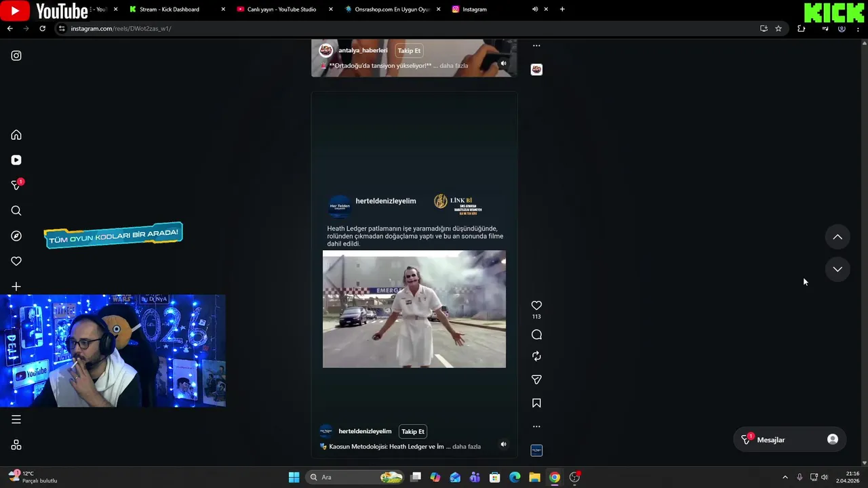Viewport: 868px width, 488px height.
Task: Like the Heath Ledger reel
Action: pyautogui.click(x=536, y=306)
